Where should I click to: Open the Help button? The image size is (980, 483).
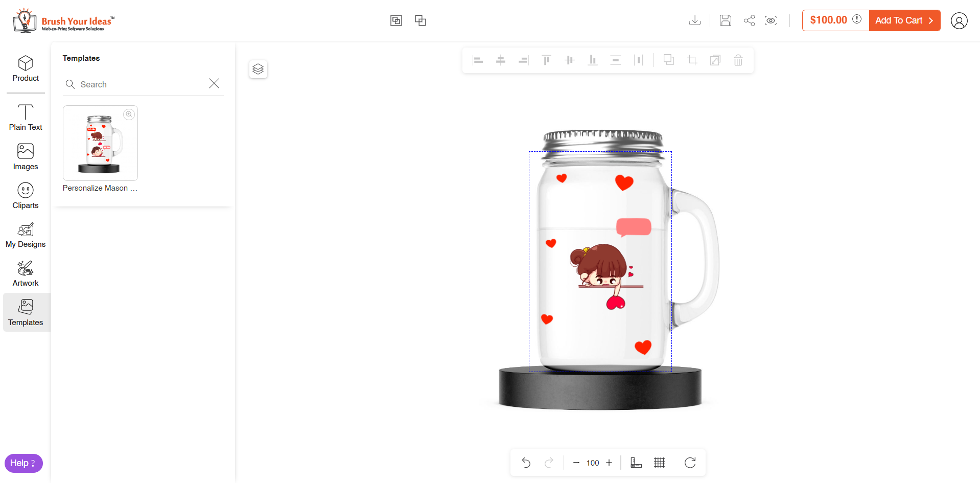pos(24,463)
